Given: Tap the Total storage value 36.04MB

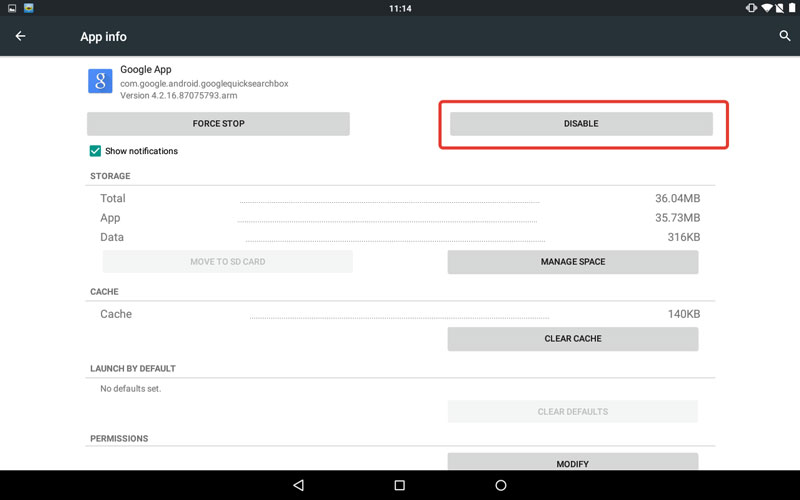Looking at the screenshot, I should [x=678, y=198].
